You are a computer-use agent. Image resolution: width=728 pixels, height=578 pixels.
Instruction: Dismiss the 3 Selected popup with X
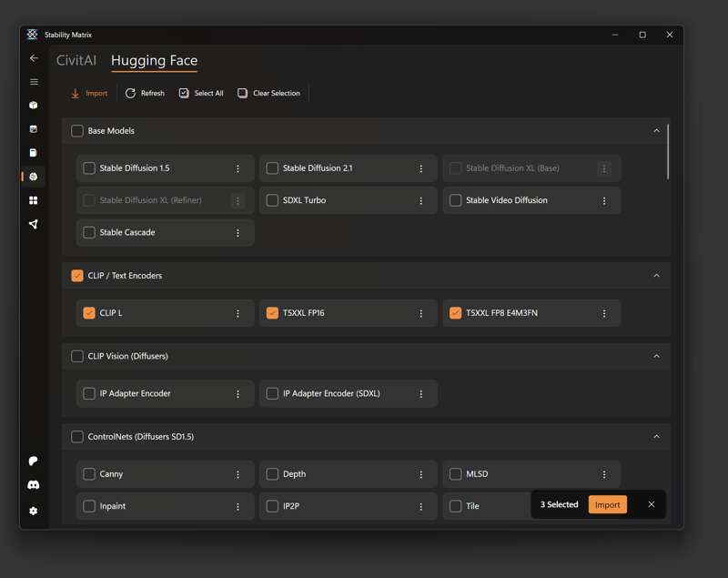651,504
